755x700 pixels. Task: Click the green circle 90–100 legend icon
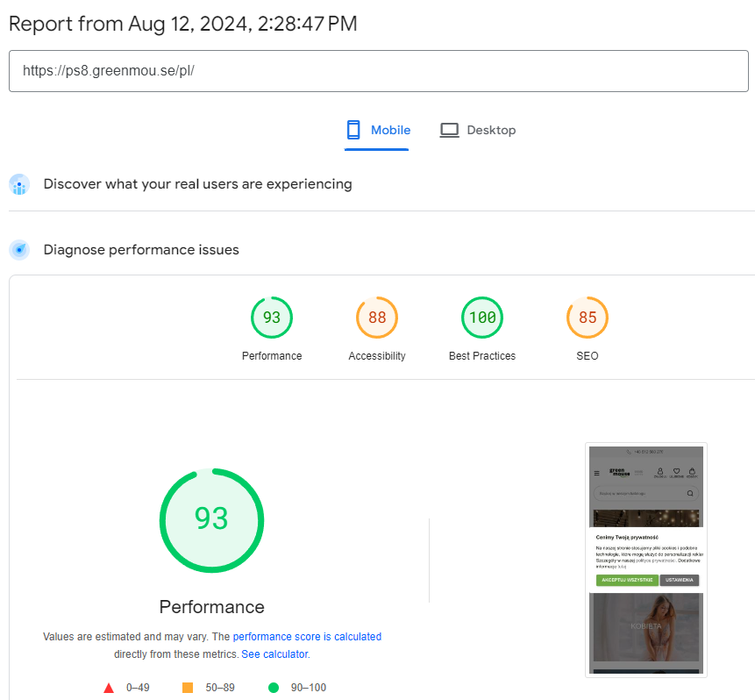273,688
